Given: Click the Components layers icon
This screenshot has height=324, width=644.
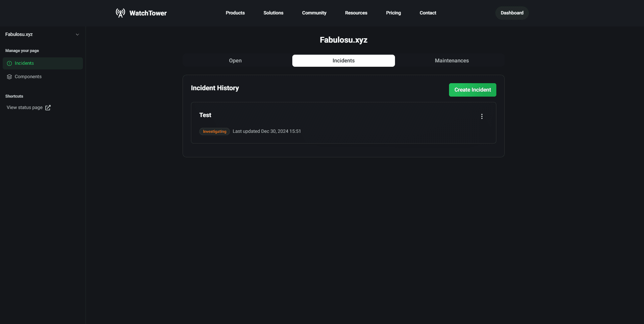Looking at the screenshot, I should 9,76.
